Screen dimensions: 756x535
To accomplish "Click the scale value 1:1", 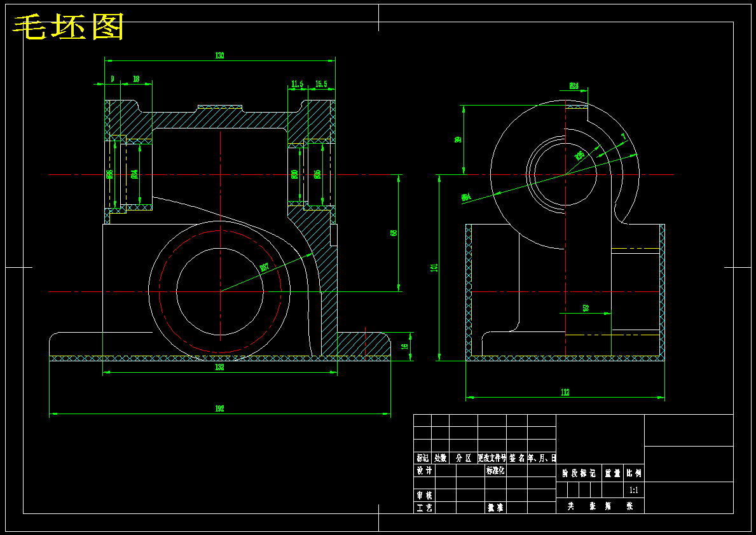I will point(633,490).
